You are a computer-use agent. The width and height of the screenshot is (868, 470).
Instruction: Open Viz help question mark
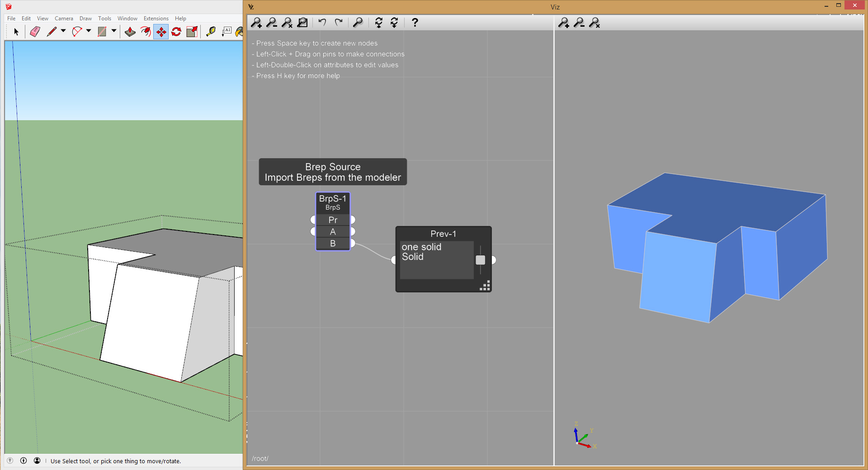point(415,23)
